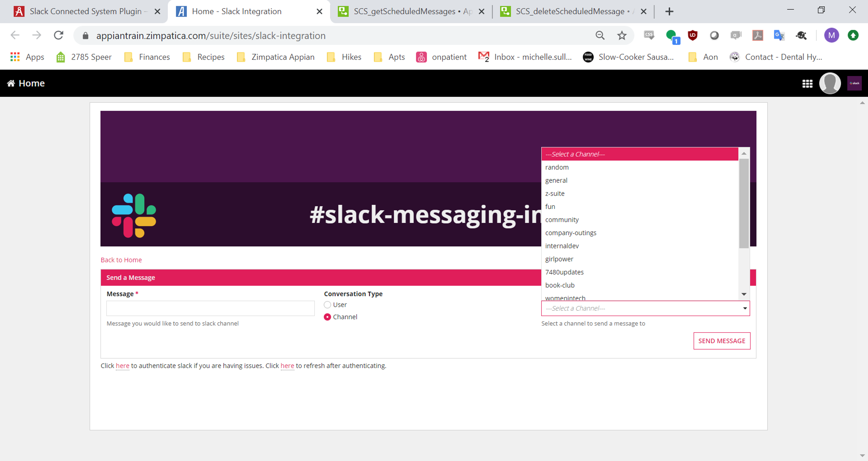Screen dimensions: 868x461
Task: Click the dark spy-face extension icon
Action: coord(801,35)
